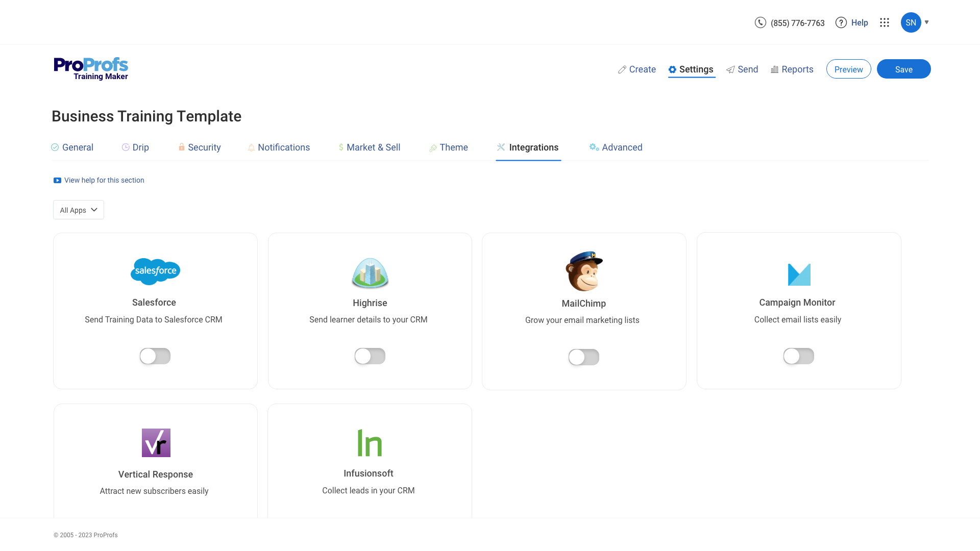Click the Campaign Monitor card title
Viewport: 980px width, 551px height.
[797, 302]
